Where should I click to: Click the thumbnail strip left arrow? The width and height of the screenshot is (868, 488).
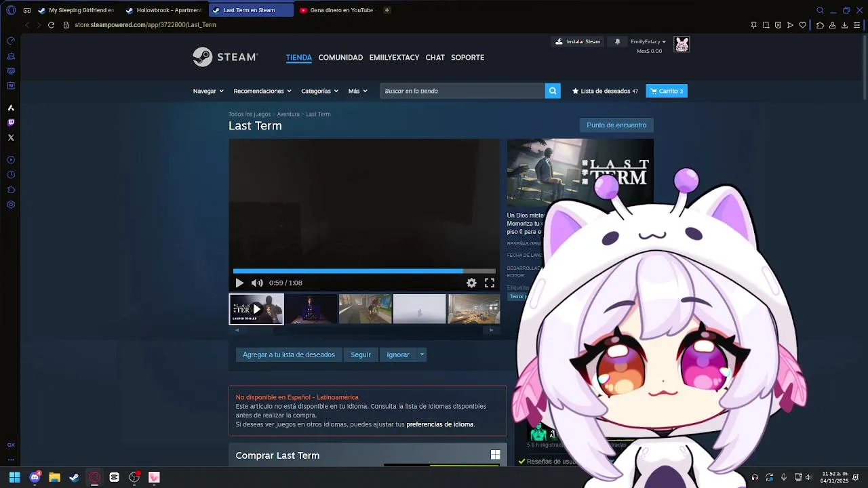pyautogui.click(x=237, y=330)
